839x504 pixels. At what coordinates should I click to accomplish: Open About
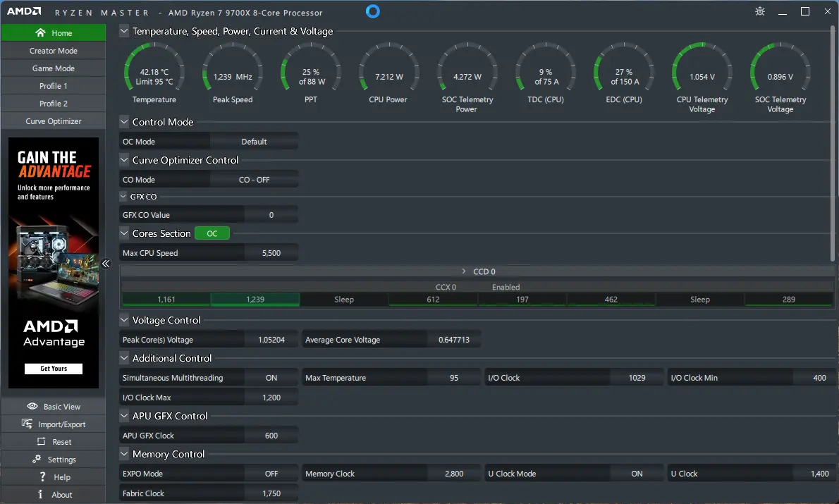click(x=54, y=494)
